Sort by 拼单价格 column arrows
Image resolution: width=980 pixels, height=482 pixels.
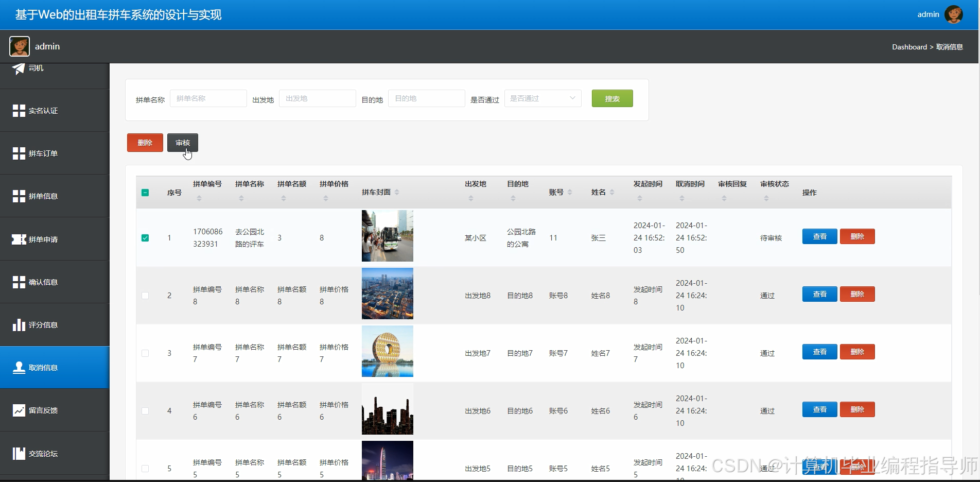pyautogui.click(x=326, y=198)
